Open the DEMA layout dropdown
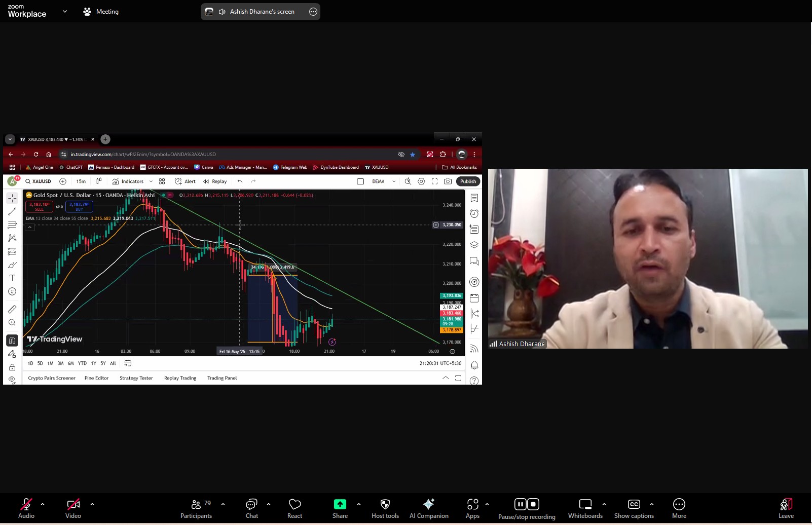812x525 pixels. point(394,181)
